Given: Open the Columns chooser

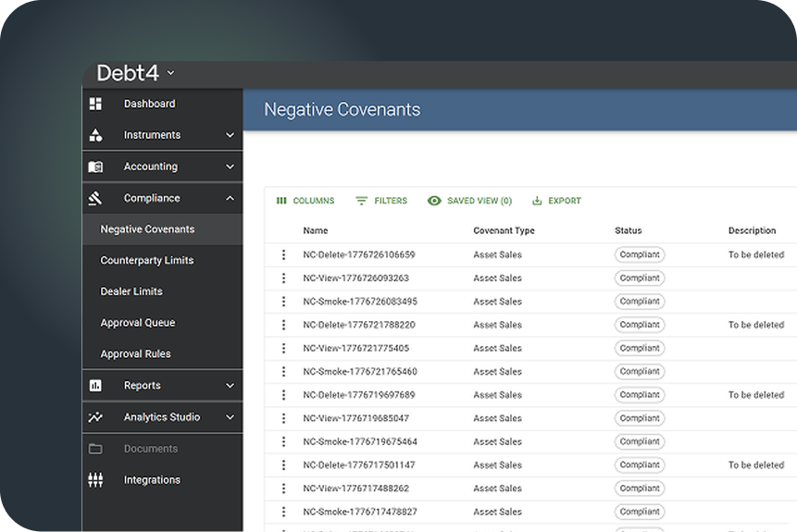Looking at the screenshot, I should (x=305, y=201).
